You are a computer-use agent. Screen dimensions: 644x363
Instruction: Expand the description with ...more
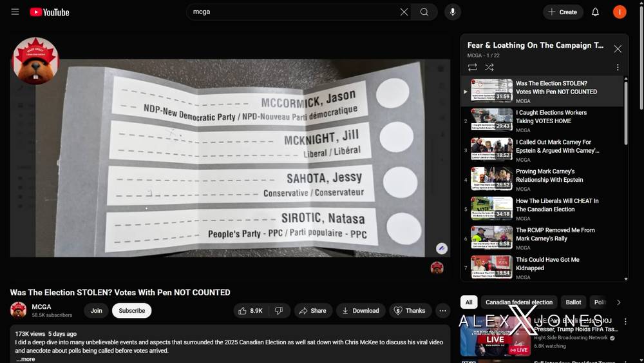26,359
